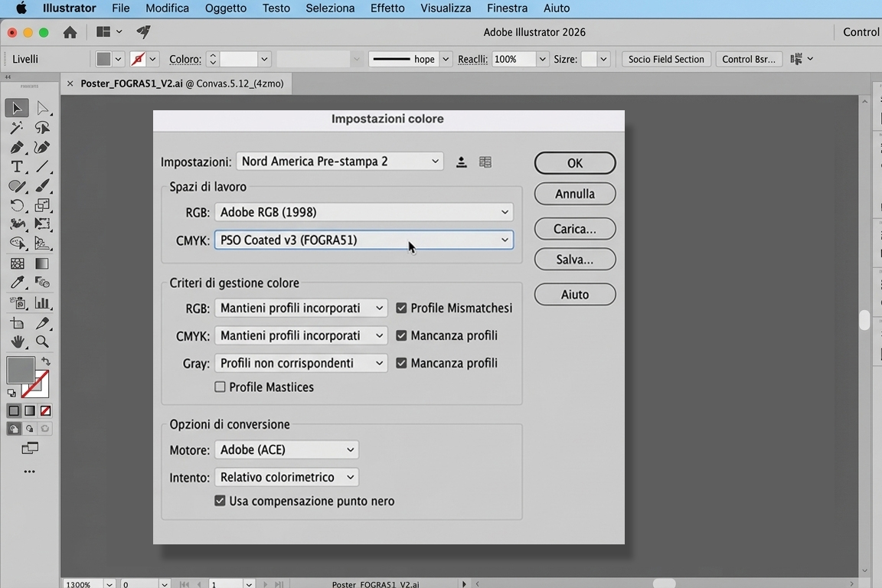Toggle RGB Profile Mismatchesi checkbox
Viewport: 882px width, 588px height.
pos(401,308)
